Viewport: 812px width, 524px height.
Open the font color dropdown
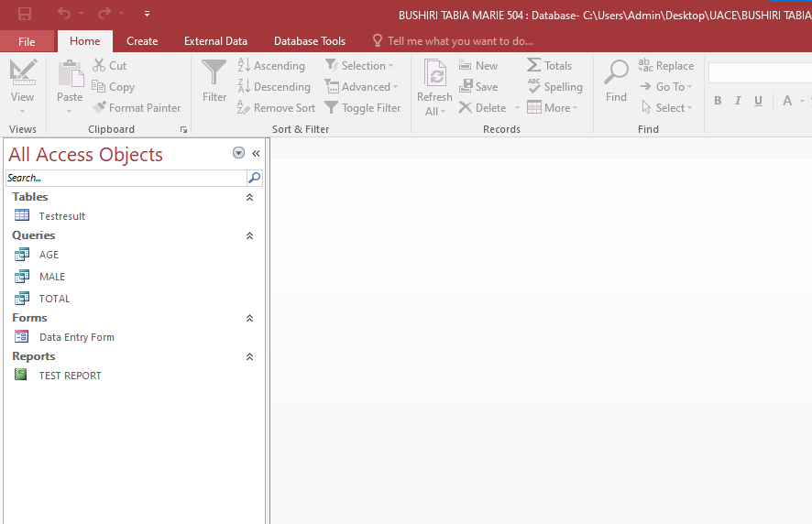pyautogui.click(x=802, y=102)
